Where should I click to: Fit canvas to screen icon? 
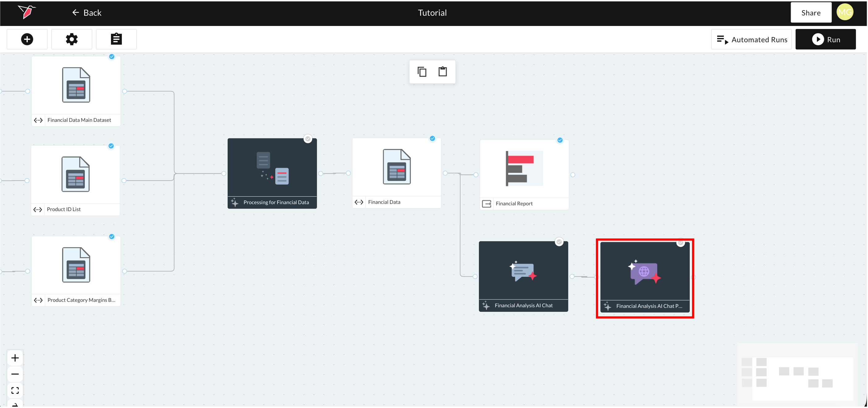15,390
